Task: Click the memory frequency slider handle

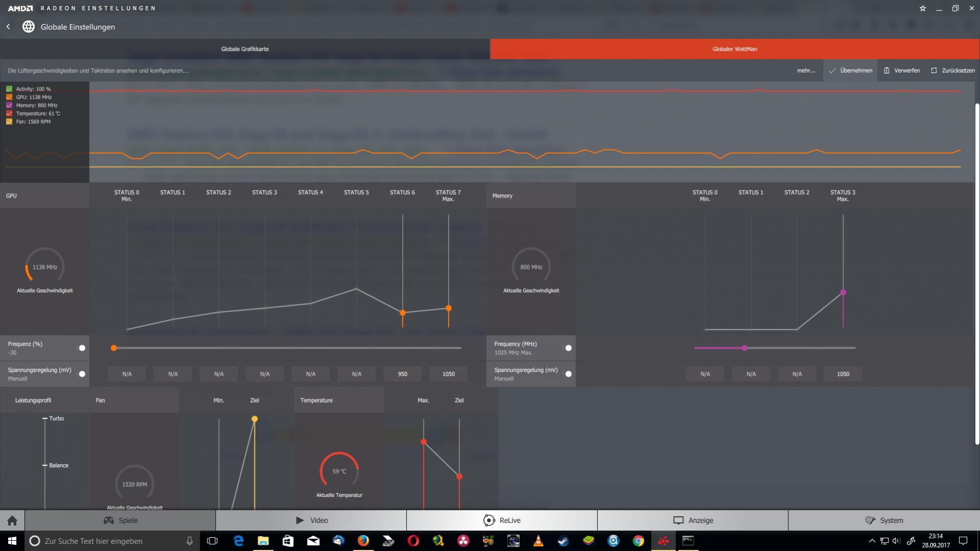Action: pyautogui.click(x=744, y=348)
